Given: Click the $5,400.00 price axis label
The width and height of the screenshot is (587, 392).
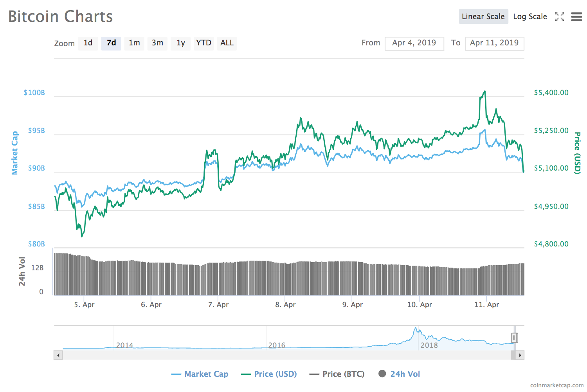Looking at the screenshot, I should pyautogui.click(x=551, y=93).
